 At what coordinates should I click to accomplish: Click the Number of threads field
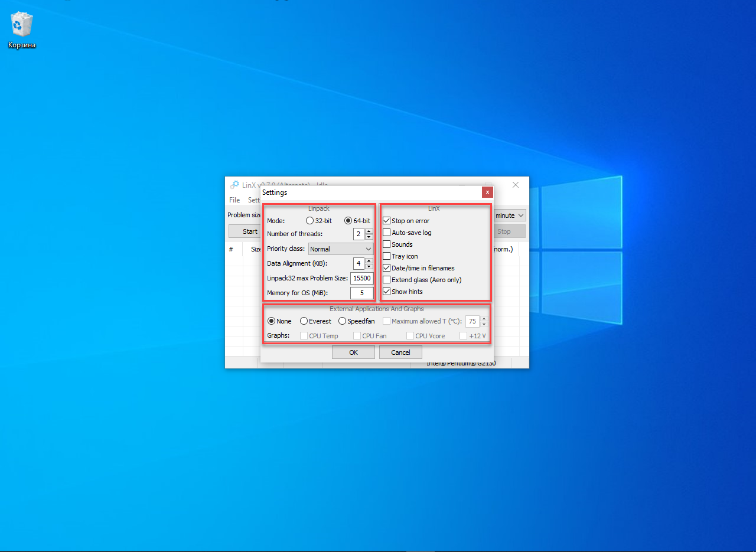pos(359,234)
